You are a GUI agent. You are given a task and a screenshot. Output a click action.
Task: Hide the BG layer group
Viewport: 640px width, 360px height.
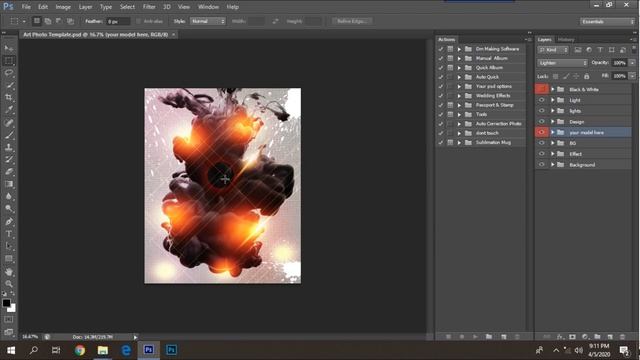(542, 143)
